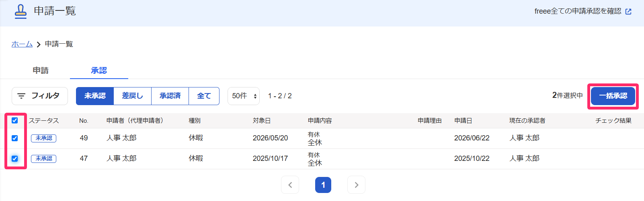Go to previous page with left chevron

290,185
